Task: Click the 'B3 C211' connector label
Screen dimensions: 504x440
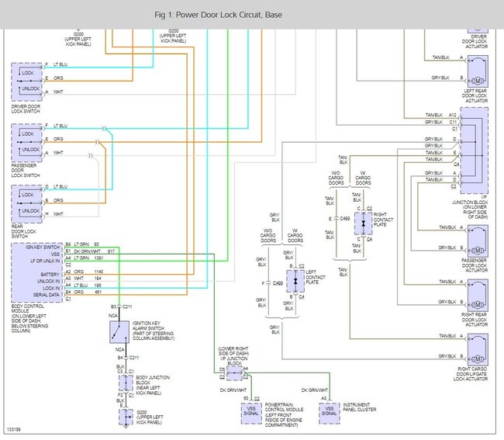Action: point(121,307)
